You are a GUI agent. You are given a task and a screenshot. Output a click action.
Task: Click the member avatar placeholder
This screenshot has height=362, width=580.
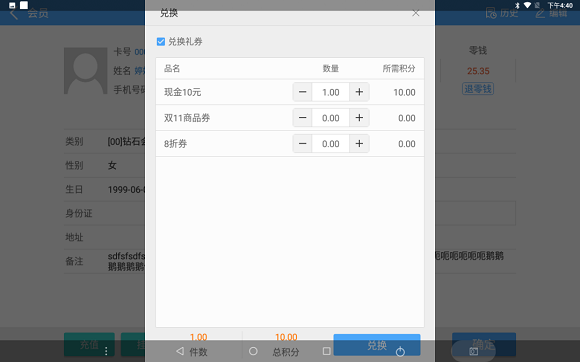coord(85,70)
